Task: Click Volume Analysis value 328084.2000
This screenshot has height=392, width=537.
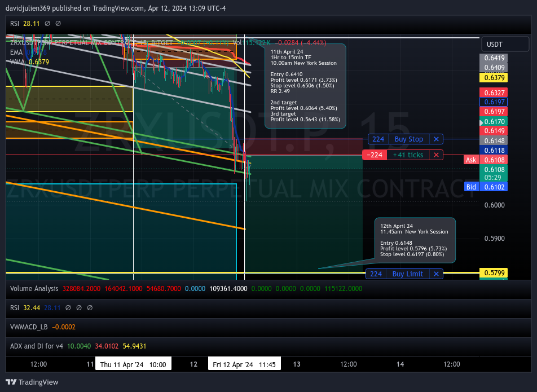Action: point(81,289)
